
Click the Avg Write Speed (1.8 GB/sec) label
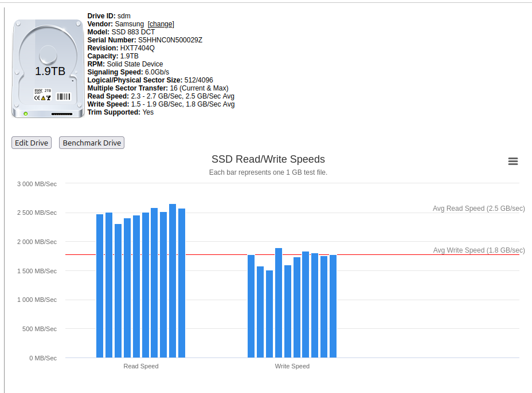pos(479,250)
